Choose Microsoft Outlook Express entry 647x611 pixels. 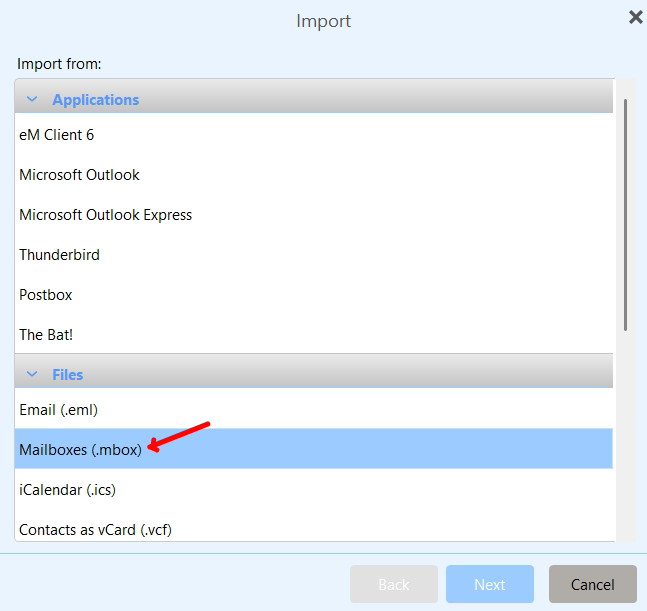(314, 215)
